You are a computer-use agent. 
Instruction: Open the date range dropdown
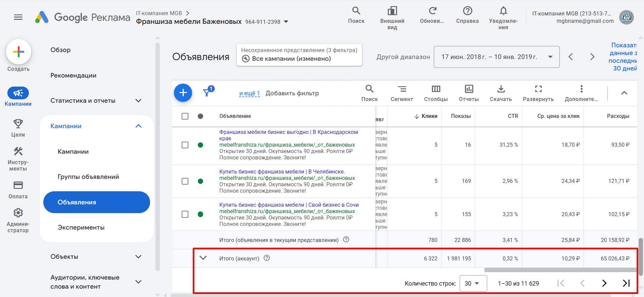coord(497,57)
